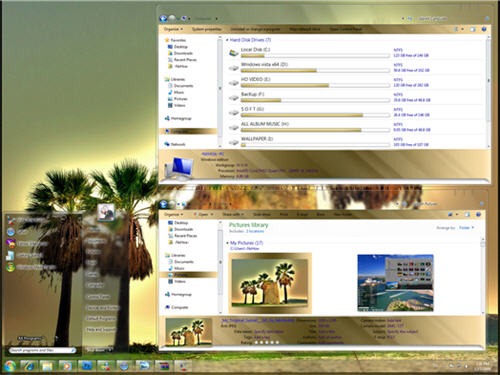Toggle preview pane icon in Computer window
The width and height of the screenshot is (500, 375).
[473, 29]
